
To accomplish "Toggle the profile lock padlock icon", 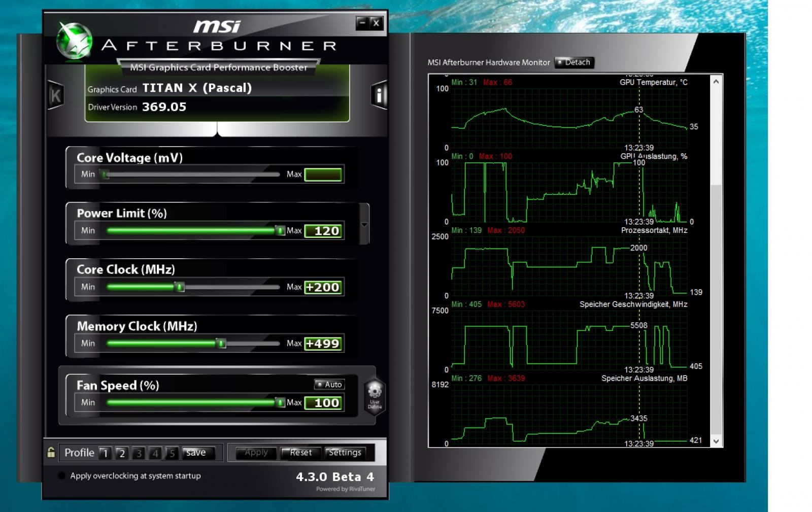I will coord(51,452).
